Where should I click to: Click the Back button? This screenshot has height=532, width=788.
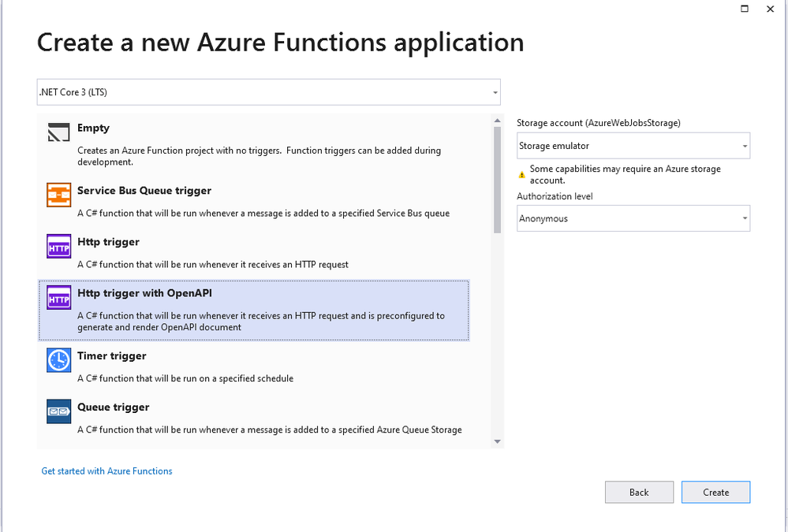point(639,493)
